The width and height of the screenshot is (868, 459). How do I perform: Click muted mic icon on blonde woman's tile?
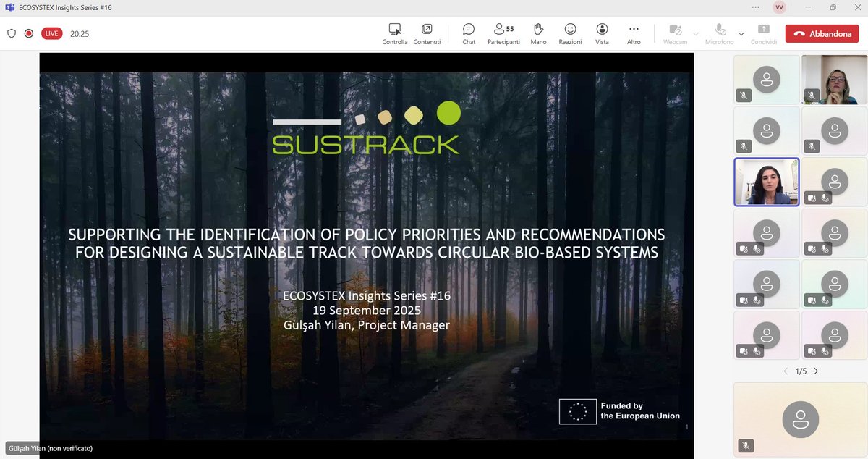tap(812, 95)
